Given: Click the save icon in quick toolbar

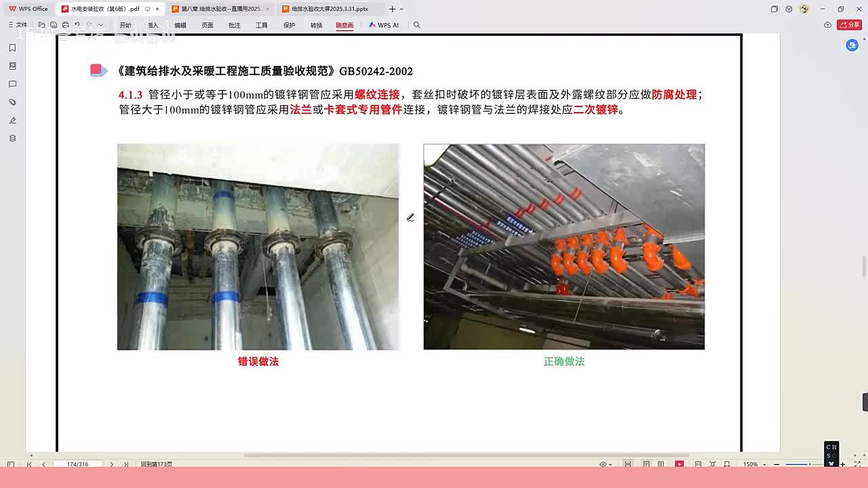Looking at the screenshot, I should click(54, 25).
